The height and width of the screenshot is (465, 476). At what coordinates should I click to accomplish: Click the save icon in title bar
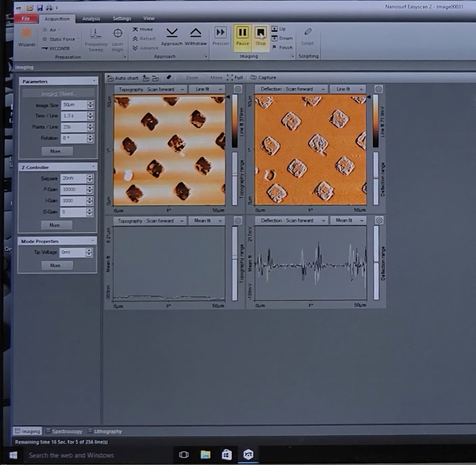click(40, 8)
